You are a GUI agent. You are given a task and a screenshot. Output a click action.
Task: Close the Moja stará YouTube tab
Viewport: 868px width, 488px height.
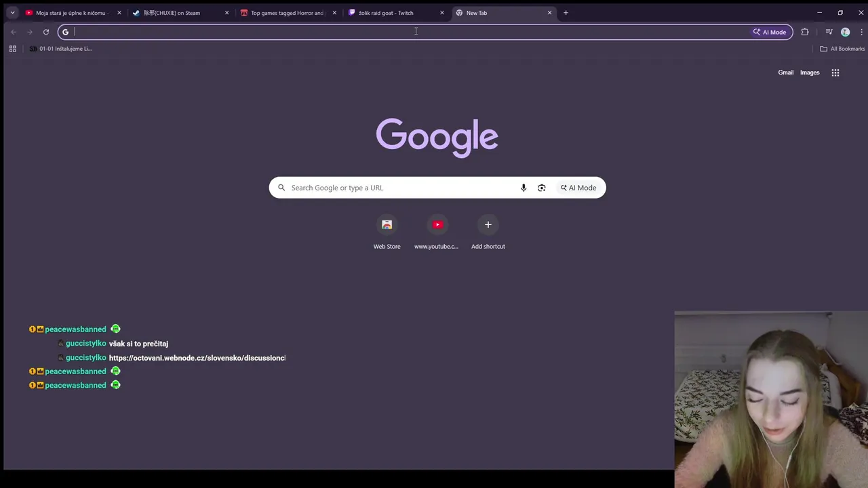pyautogui.click(x=119, y=12)
